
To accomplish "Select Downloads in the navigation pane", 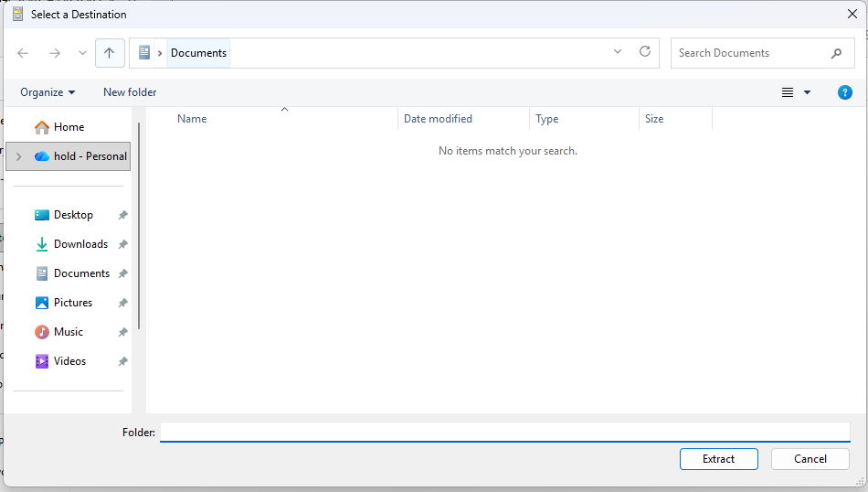I will (80, 244).
